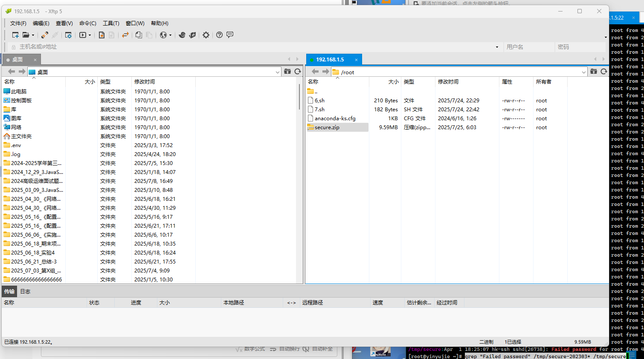
Task: Go forward in remote pane navigation
Action: pos(325,72)
